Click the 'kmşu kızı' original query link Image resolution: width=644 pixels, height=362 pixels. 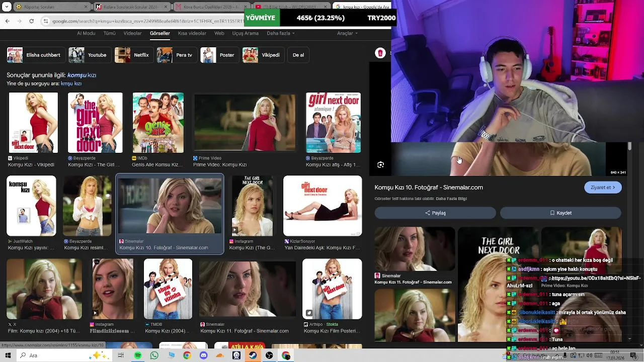[71, 83]
